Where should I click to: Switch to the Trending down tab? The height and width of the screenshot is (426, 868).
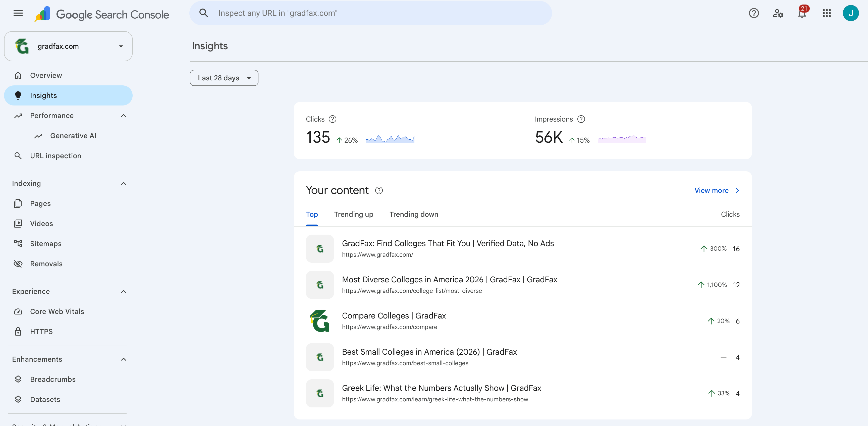pos(414,214)
